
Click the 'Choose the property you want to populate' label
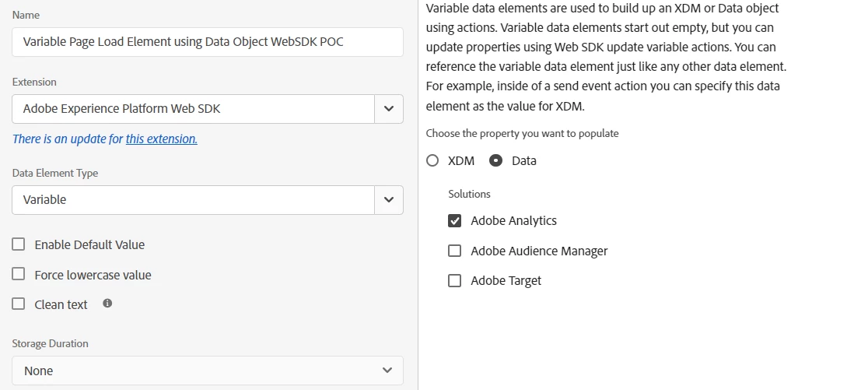[x=522, y=133]
